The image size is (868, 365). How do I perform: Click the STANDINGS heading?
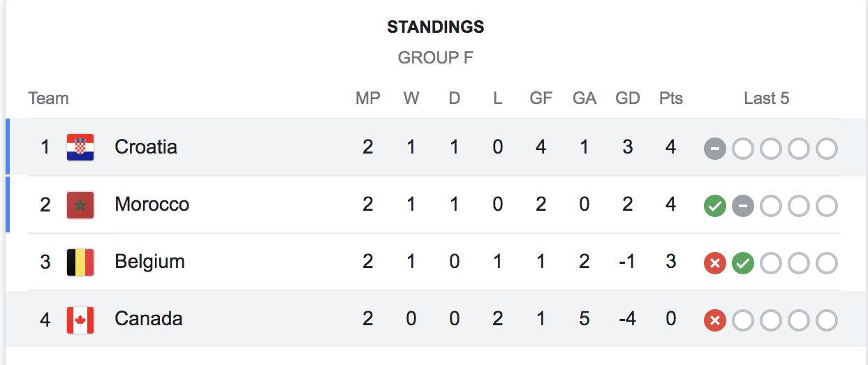(x=435, y=27)
